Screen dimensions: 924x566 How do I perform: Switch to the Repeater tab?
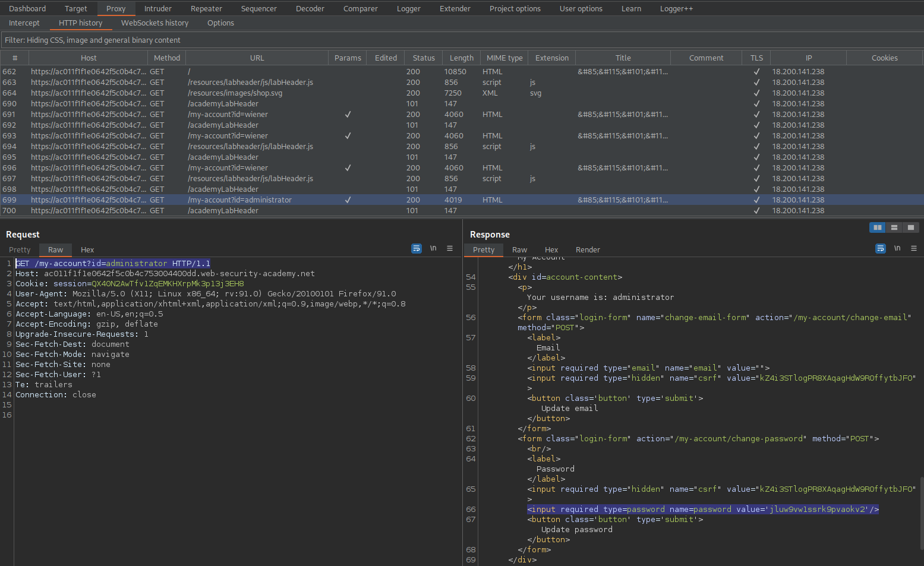pyautogui.click(x=206, y=8)
